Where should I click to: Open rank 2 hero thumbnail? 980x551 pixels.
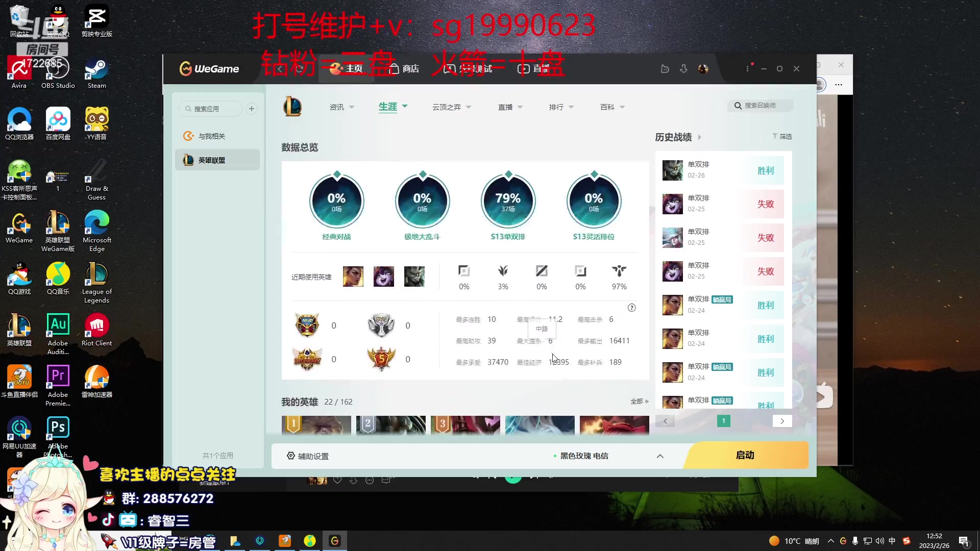pyautogui.click(x=391, y=425)
